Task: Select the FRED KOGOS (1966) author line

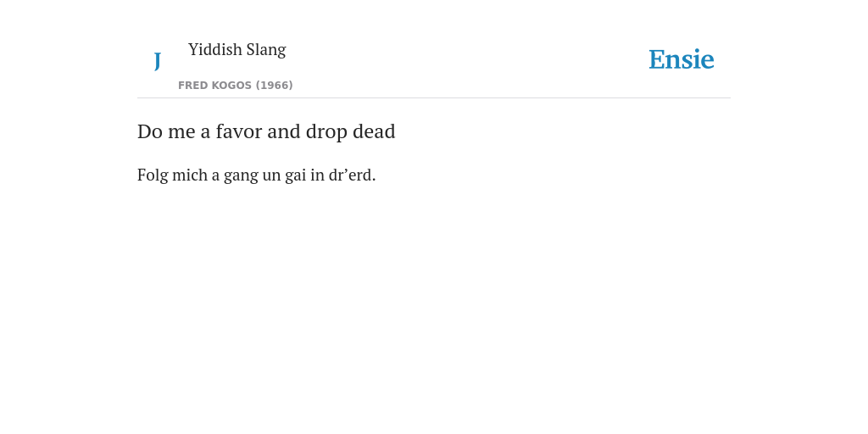Action: pos(236,86)
